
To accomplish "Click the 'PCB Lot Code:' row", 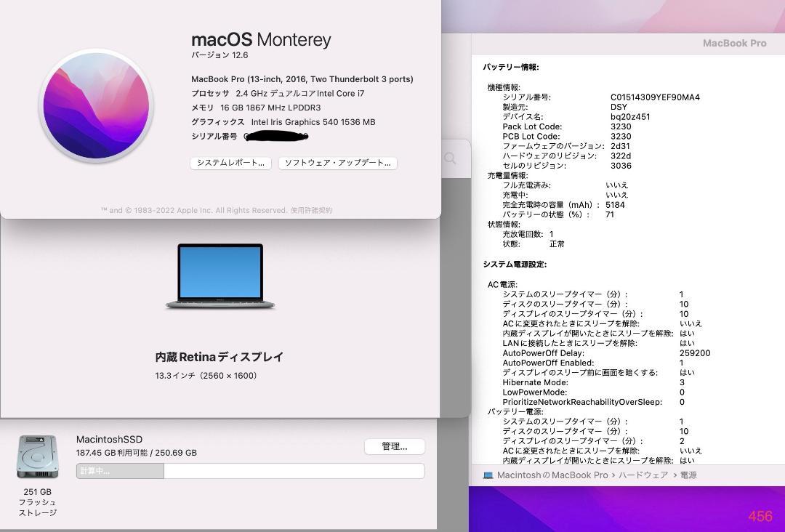I will 567,136.
